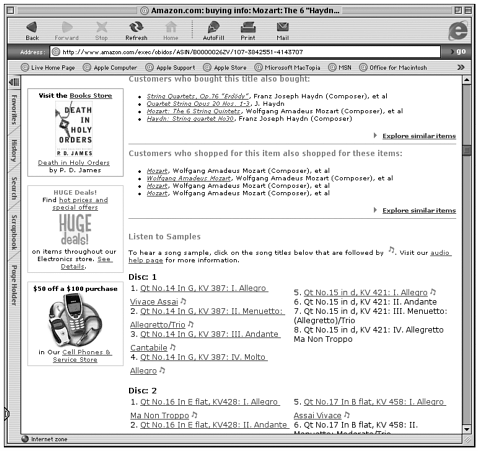Viewport: 480px width, 451px height.
Task: Follow the Books Store link
Action: (91, 96)
